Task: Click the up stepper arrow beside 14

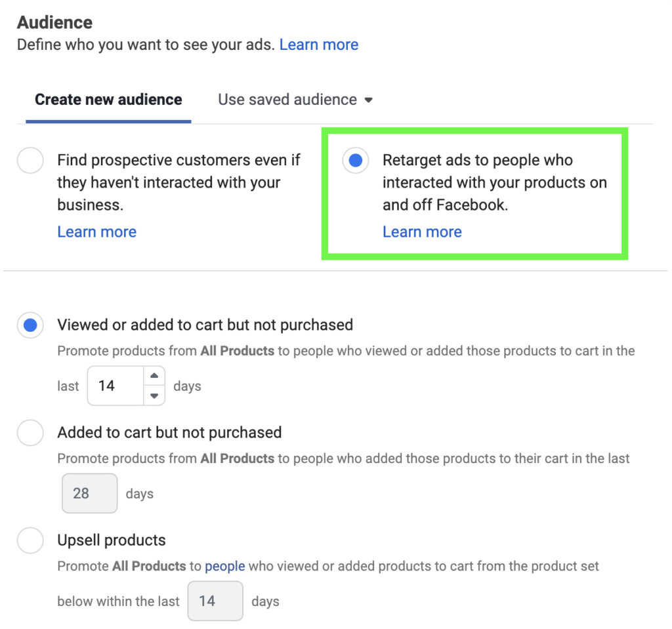Action: [154, 375]
